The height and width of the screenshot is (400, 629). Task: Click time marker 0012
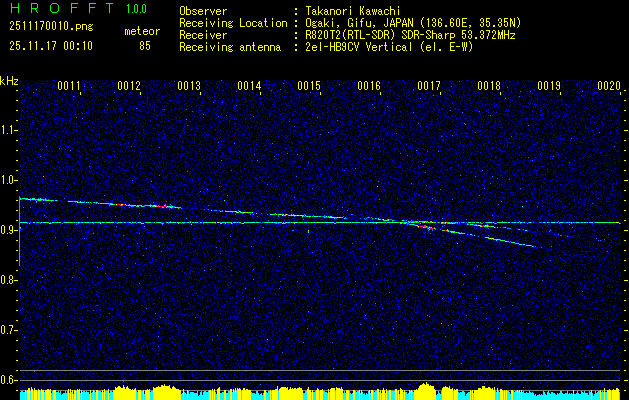[129, 86]
